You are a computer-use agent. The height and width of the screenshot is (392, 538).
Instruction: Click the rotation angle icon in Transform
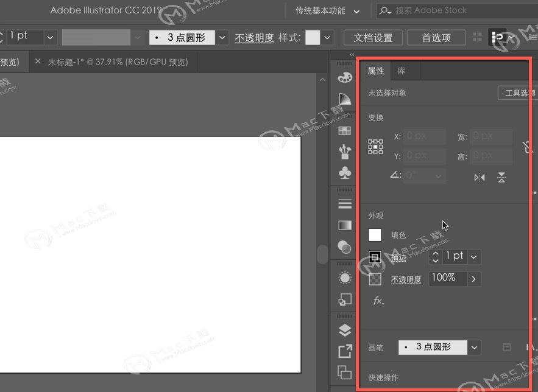pos(395,175)
